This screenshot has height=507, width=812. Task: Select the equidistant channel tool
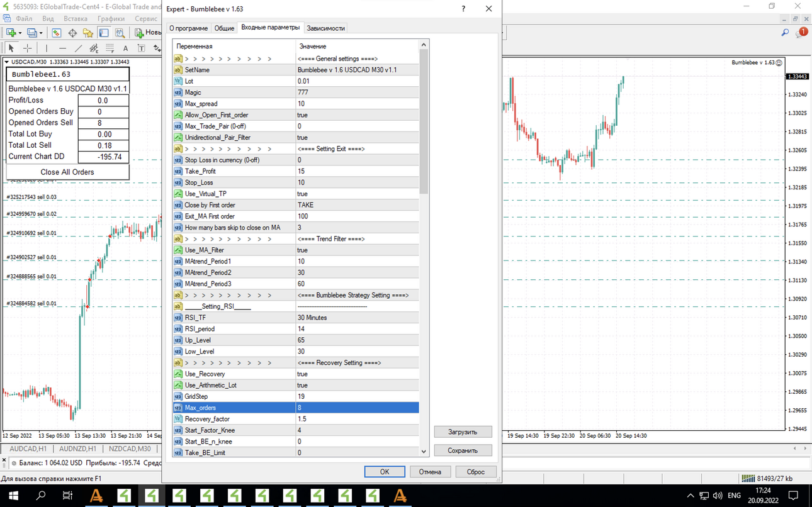point(94,48)
